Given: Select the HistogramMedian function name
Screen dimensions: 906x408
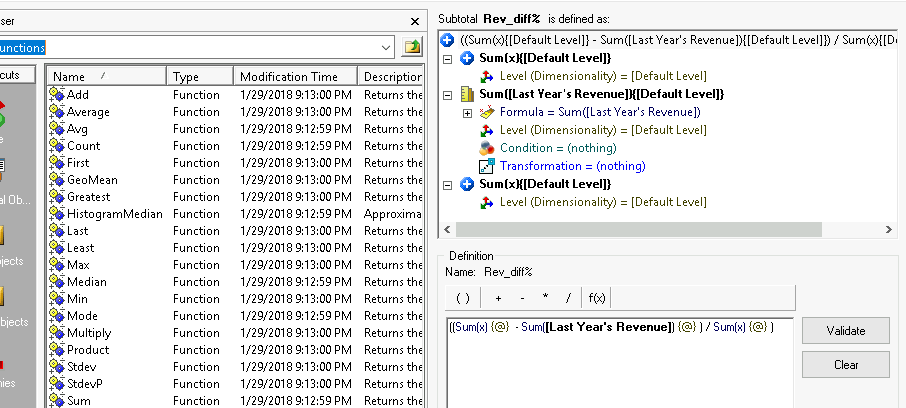Looking at the screenshot, I should coord(115,214).
